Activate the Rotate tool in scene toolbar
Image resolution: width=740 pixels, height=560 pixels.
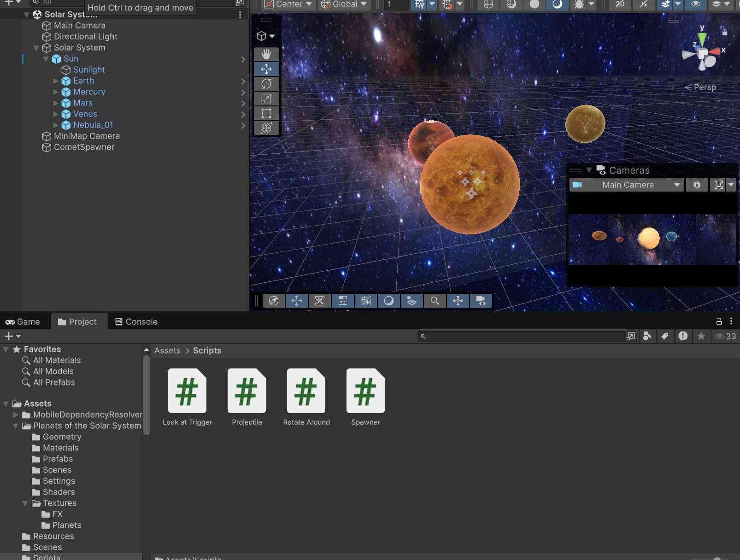pos(266,84)
